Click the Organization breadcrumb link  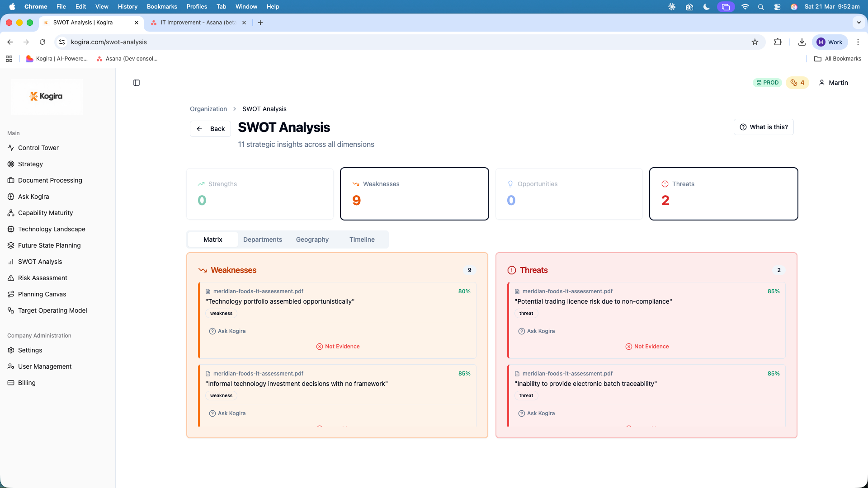pos(208,108)
